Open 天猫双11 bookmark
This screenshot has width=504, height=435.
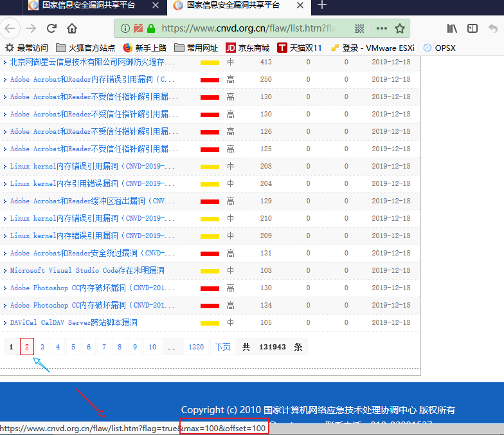300,48
